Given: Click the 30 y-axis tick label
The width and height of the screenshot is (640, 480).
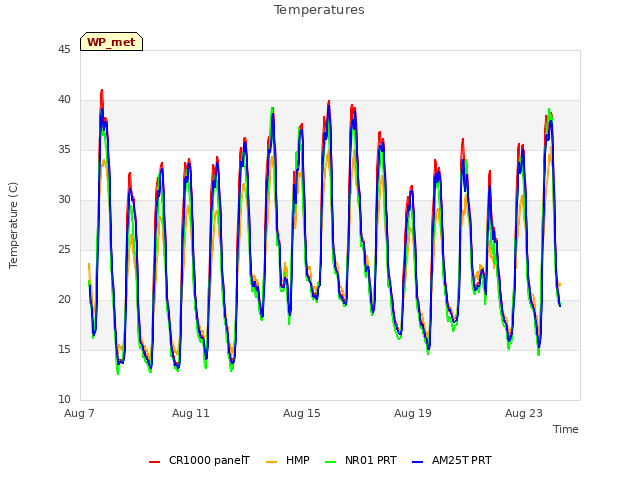Looking at the screenshot, I should tap(64, 200).
